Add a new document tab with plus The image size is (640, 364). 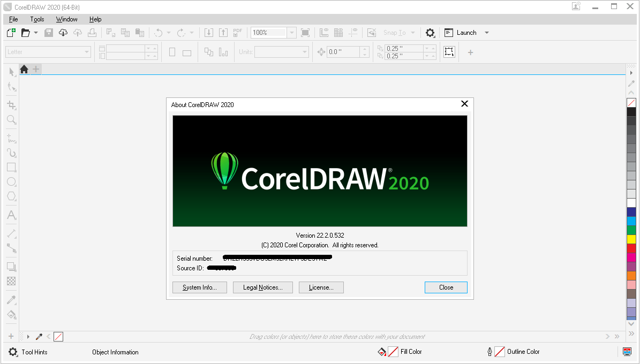(36, 70)
